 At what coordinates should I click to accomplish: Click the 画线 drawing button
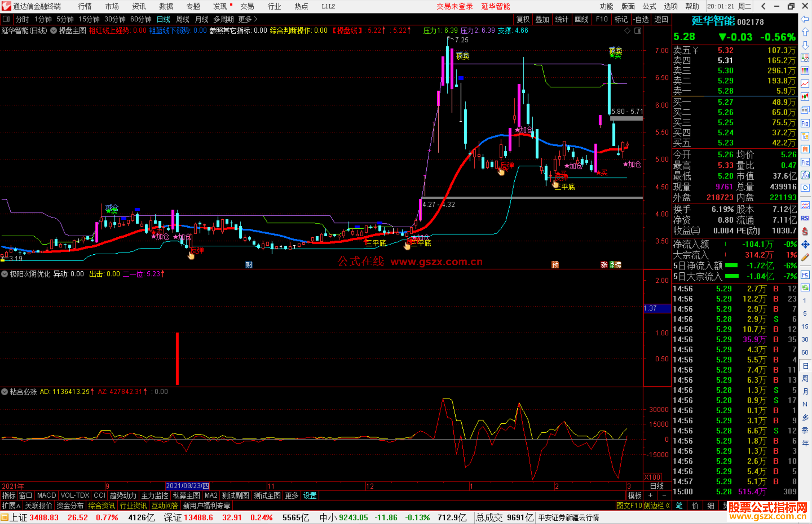pos(582,19)
